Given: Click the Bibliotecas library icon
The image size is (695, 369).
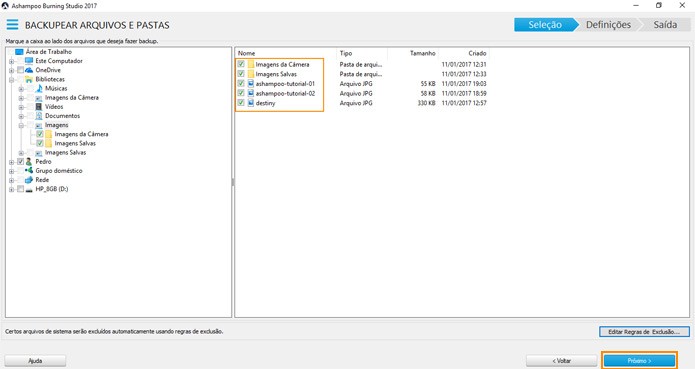Looking at the screenshot, I should [x=29, y=79].
